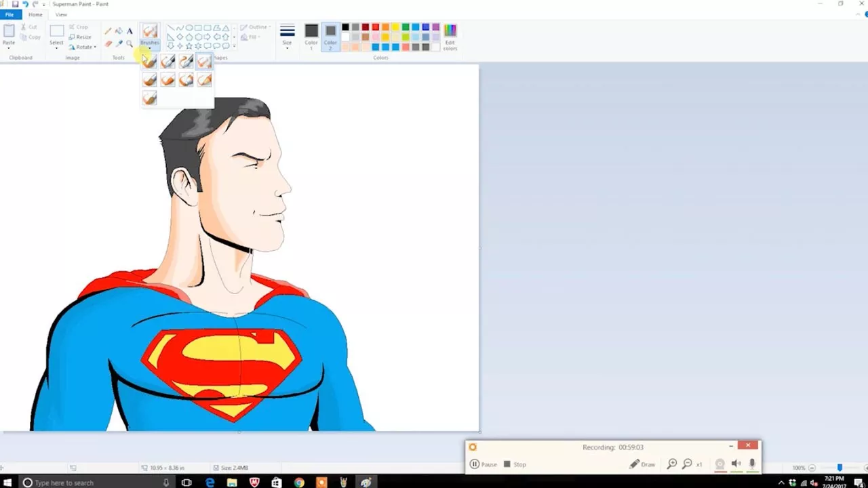Choose Calligraphy brush 1 in dropdown
This screenshot has width=868, height=488.
coord(168,62)
